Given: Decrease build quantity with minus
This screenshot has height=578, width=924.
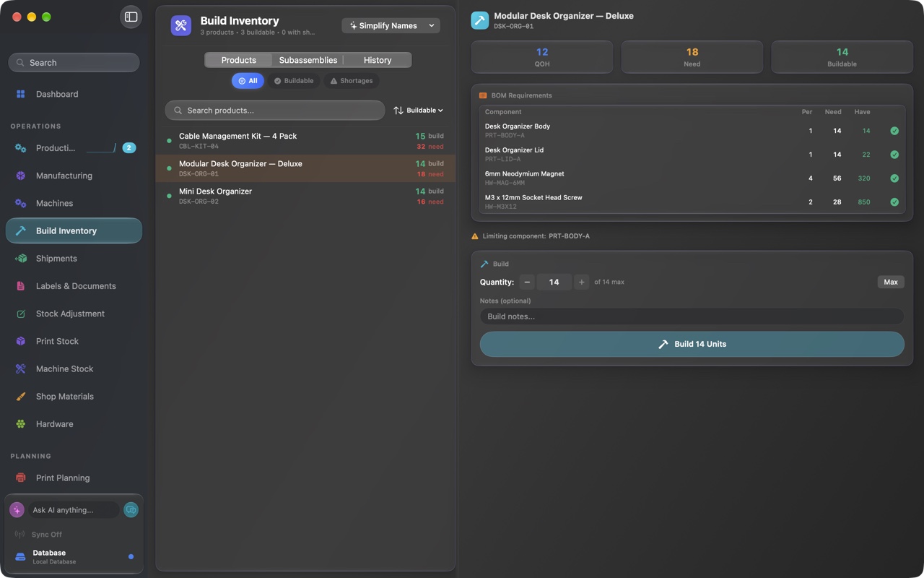Looking at the screenshot, I should coord(527,282).
